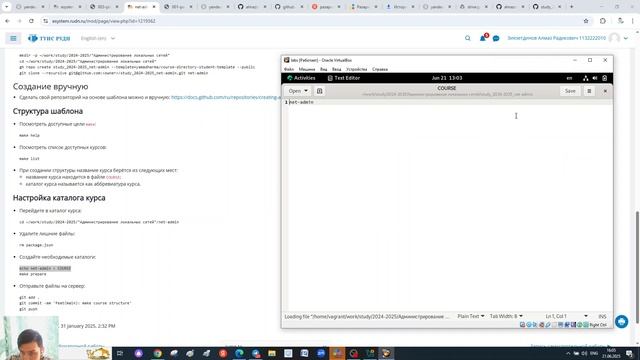Close the COURSE document with the X

605,91
